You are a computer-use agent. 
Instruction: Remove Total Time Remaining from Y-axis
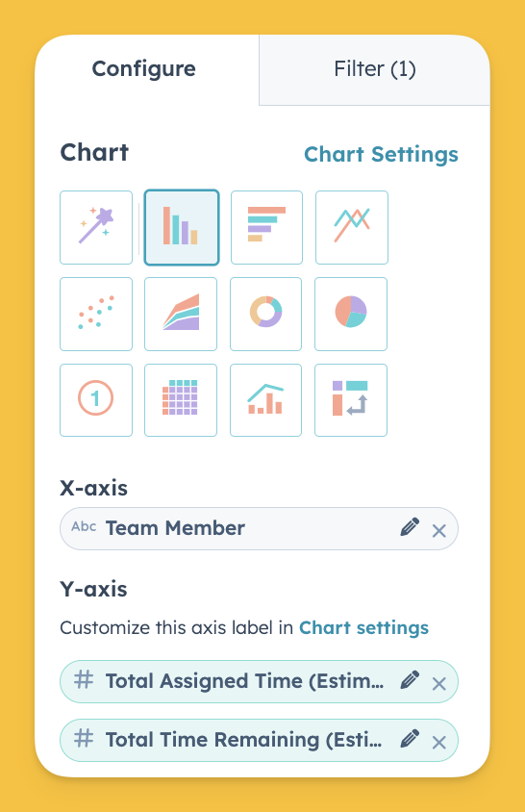click(x=439, y=743)
